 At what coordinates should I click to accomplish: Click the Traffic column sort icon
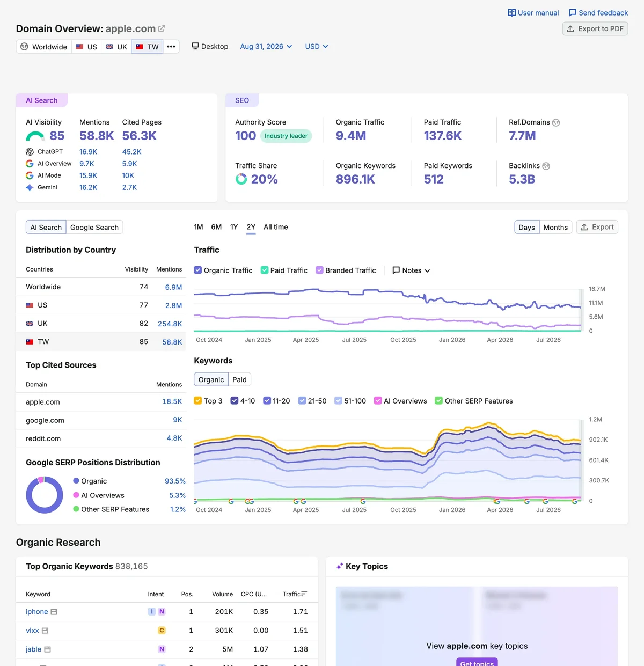(304, 594)
